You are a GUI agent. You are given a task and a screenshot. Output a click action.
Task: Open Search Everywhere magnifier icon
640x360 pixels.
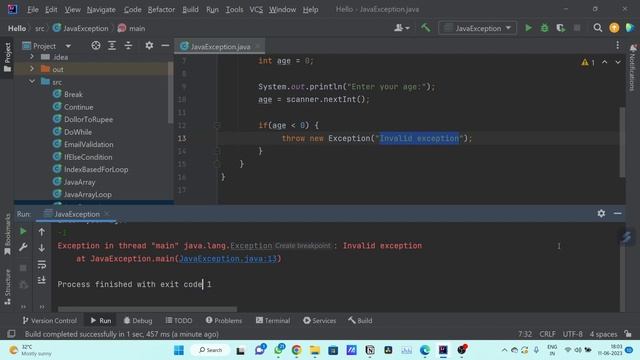pyautogui.click(x=598, y=28)
